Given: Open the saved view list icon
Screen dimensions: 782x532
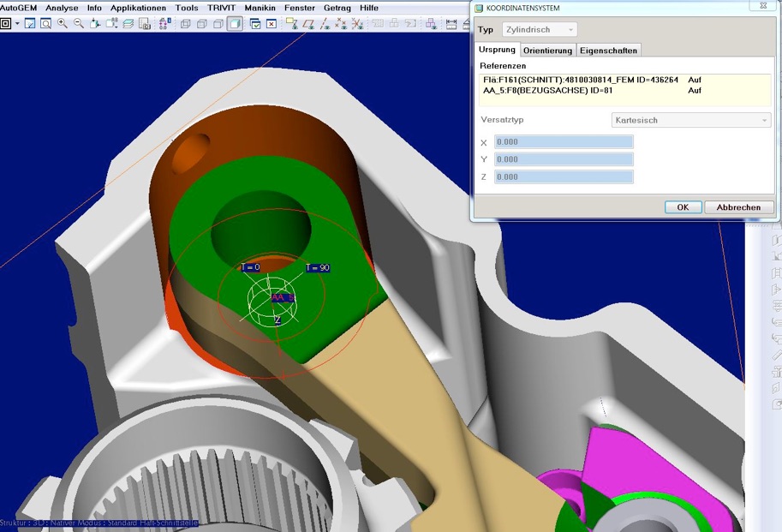Looking at the screenshot, I should tap(111, 23).
